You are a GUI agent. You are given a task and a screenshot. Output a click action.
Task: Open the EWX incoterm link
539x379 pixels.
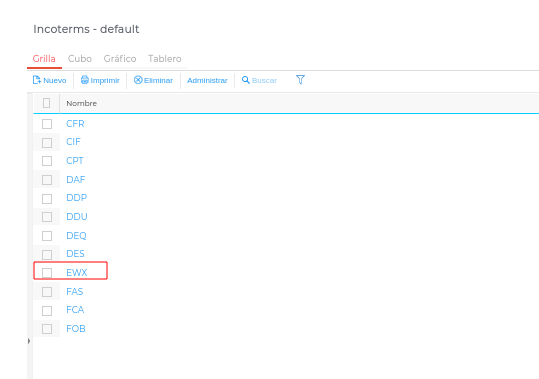tap(77, 273)
